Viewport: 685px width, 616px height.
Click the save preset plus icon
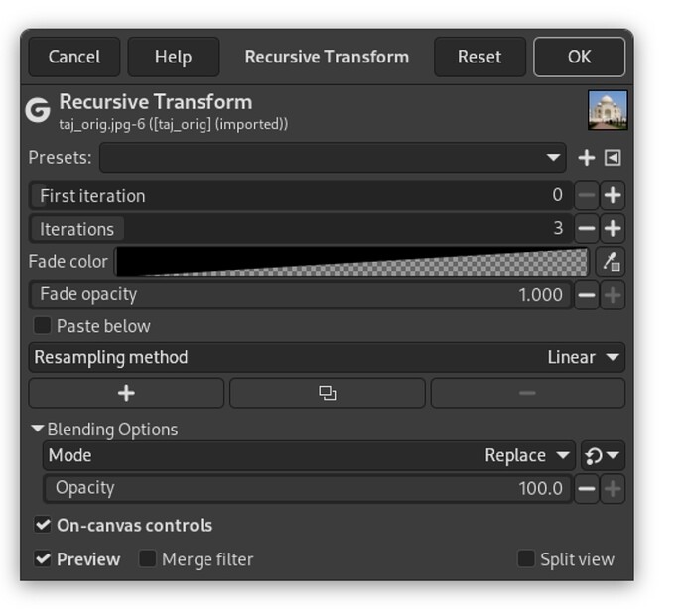(x=587, y=158)
